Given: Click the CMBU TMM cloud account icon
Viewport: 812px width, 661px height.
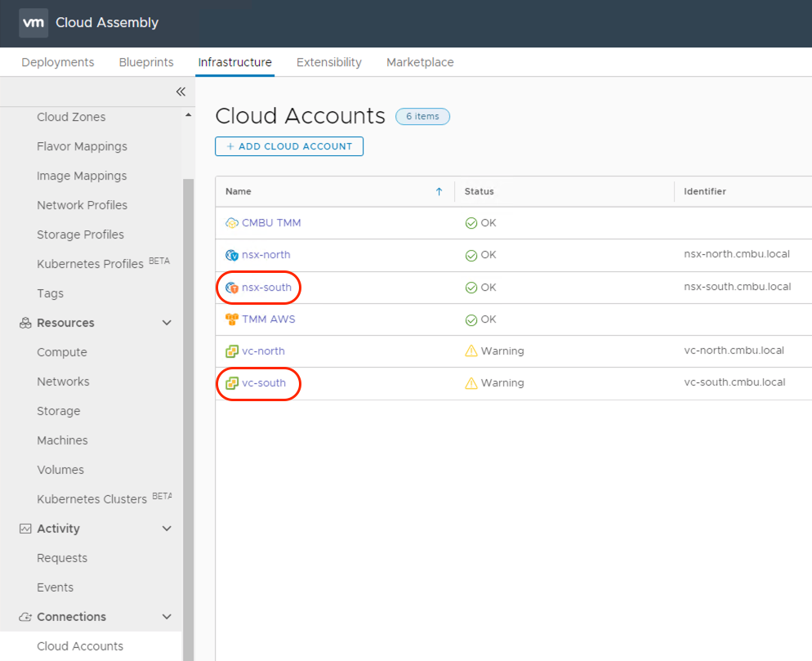Looking at the screenshot, I should click(232, 223).
